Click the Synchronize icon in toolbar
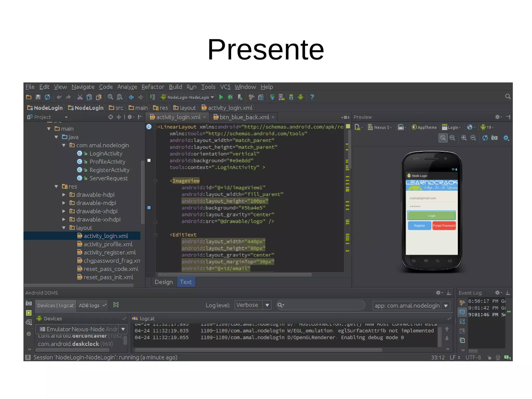 tap(47, 97)
